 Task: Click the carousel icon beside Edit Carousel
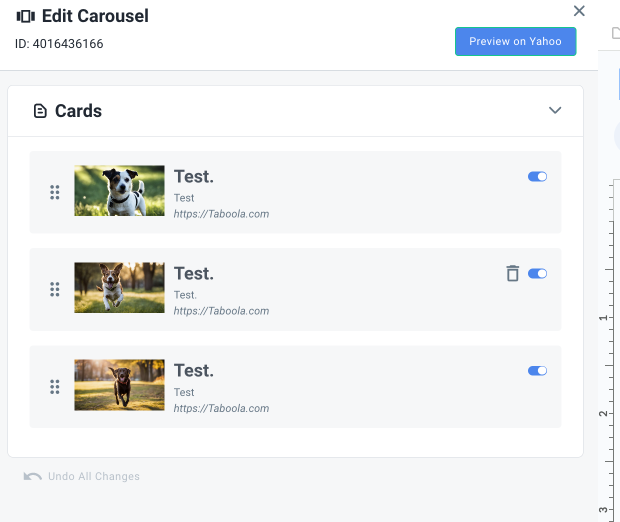point(26,16)
